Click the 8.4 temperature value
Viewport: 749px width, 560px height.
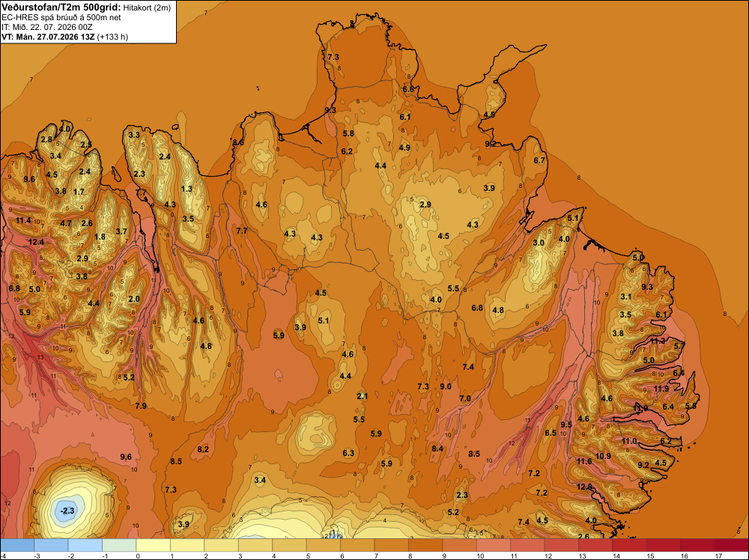pos(437,448)
